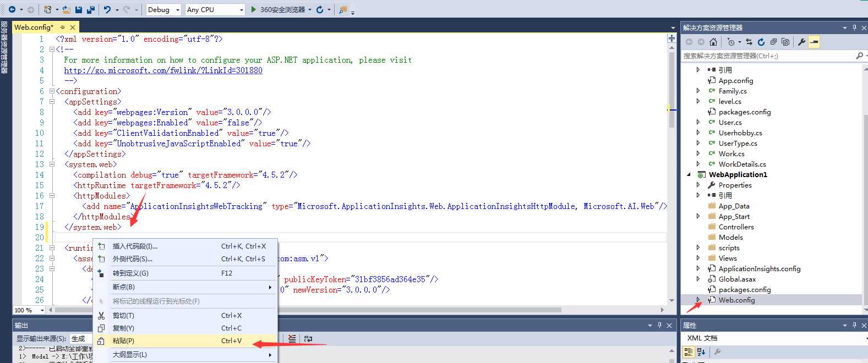Click the property pages wrench in Properties panel
Viewport: 868px width, 363px height.
717,352
